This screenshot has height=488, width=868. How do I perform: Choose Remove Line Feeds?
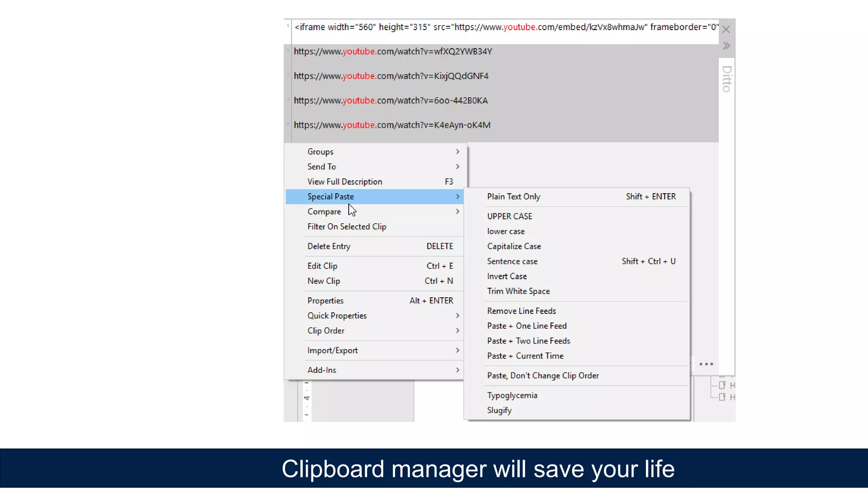(x=521, y=311)
